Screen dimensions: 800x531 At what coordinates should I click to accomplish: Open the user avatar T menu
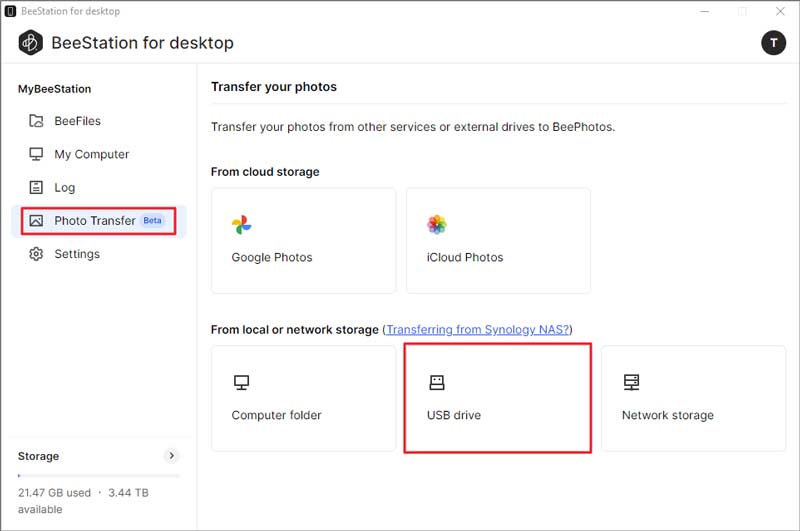coord(773,43)
